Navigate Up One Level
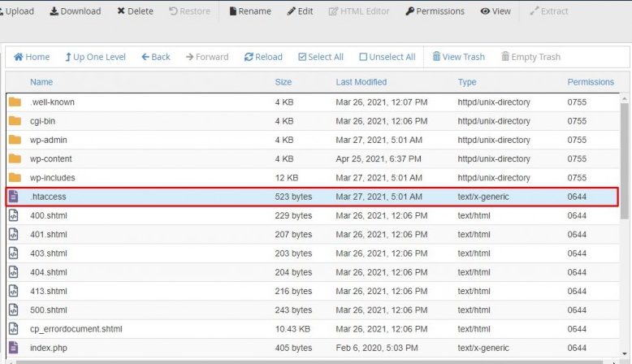632x364 pixels. click(95, 57)
